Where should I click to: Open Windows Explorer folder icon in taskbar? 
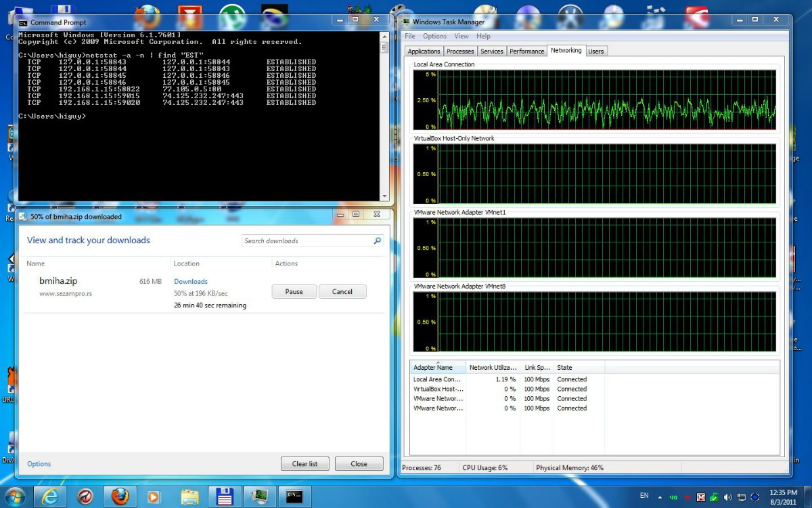coord(189,496)
